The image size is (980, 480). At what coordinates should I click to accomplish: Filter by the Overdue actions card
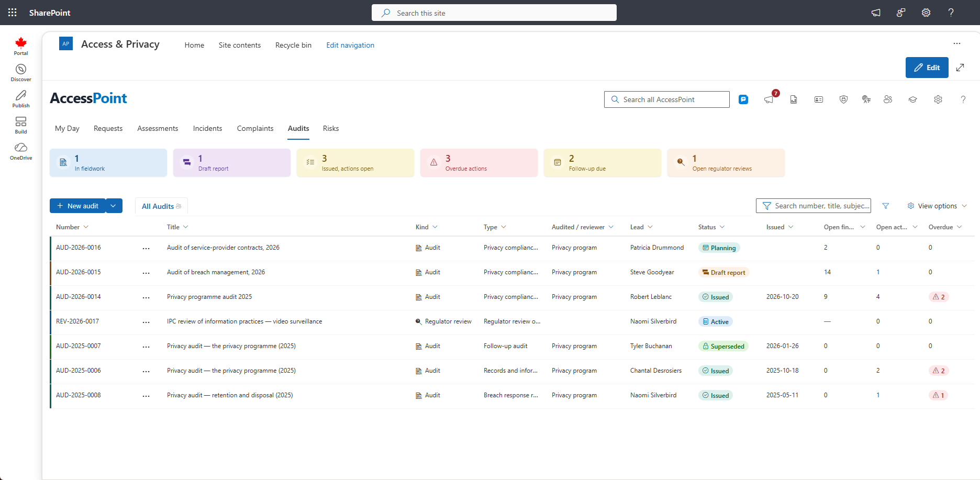click(x=478, y=163)
